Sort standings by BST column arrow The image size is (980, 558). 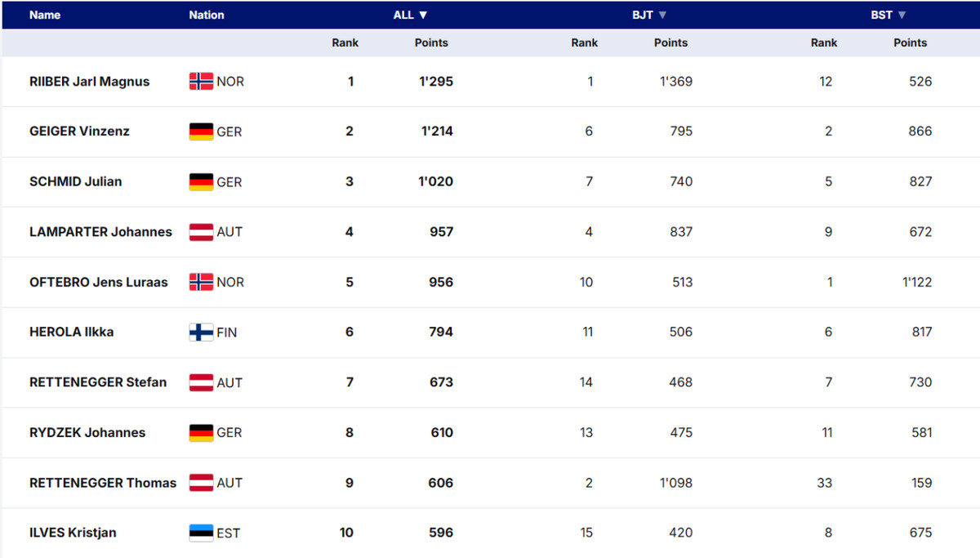(x=902, y=15)
